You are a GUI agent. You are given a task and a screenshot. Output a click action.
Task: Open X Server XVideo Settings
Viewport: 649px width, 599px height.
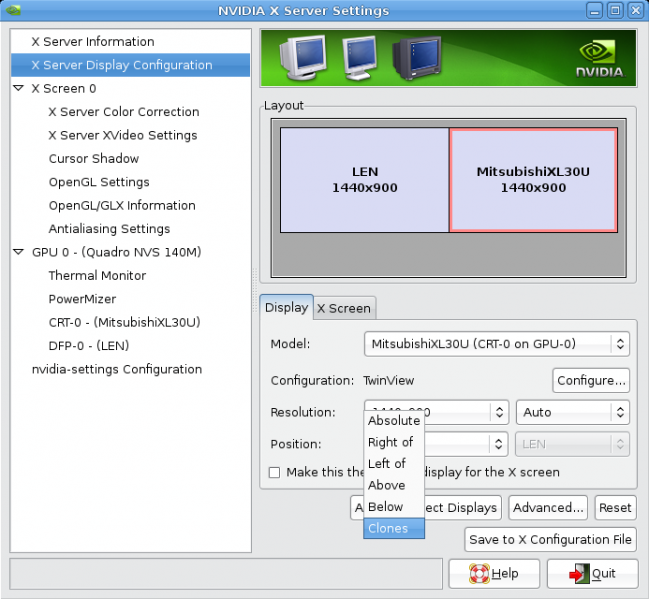click(x=123, y=135)
